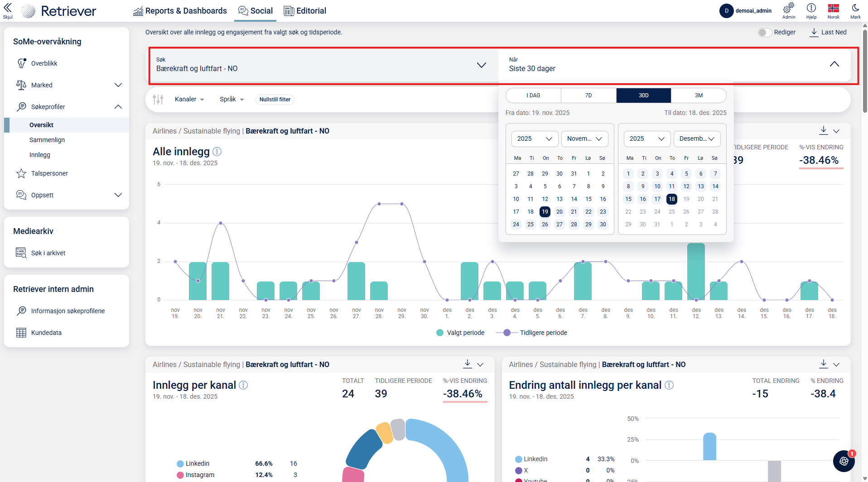Viewport: 868px width, 482px height.
Task: Toggle dark mode with the Mørk moon icon
Action: point(855,8)
